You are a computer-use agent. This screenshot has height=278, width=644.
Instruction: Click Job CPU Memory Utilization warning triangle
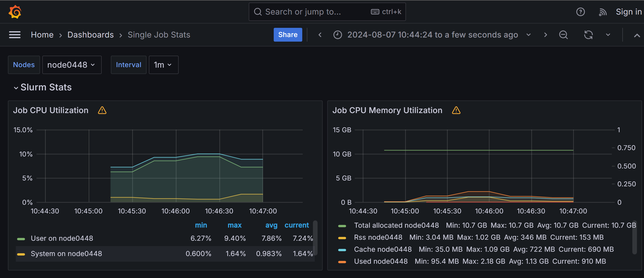[456, 110]
